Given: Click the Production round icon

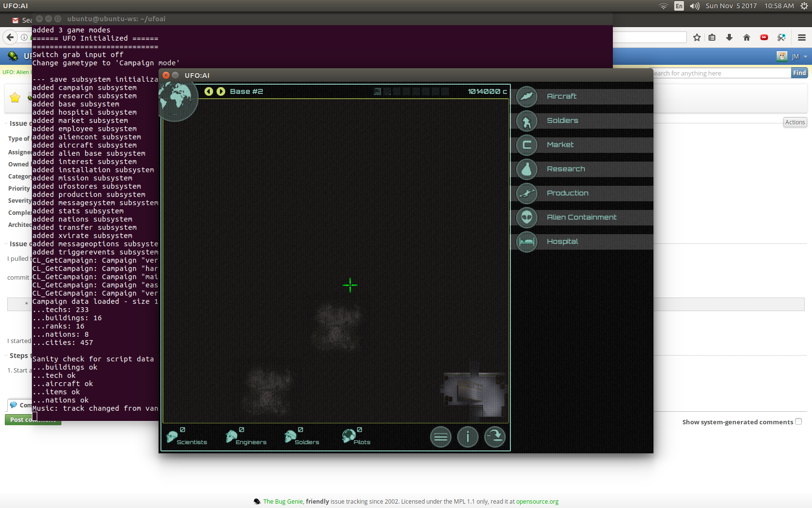Looking at the screenshot, I should (x=527, y=193).
